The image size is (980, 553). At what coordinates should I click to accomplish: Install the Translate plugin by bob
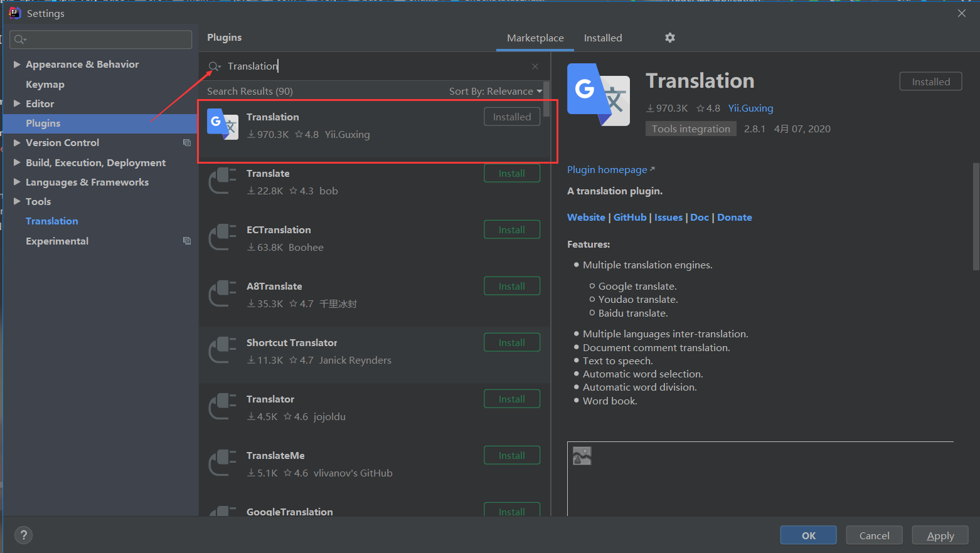point(512,174)
